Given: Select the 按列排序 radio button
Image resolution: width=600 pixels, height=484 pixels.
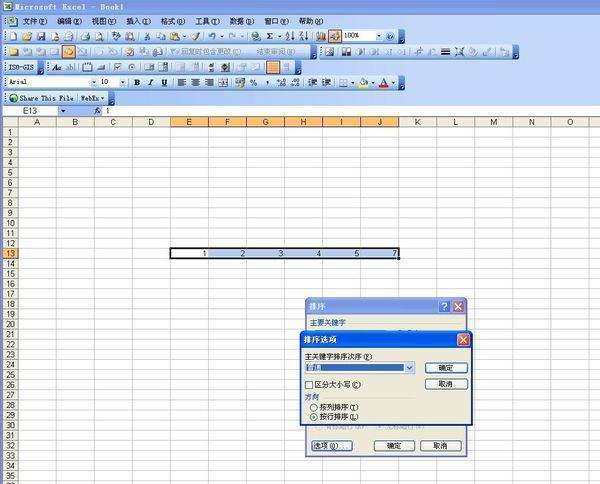Looking at the screenshot, I should [314, 407].
